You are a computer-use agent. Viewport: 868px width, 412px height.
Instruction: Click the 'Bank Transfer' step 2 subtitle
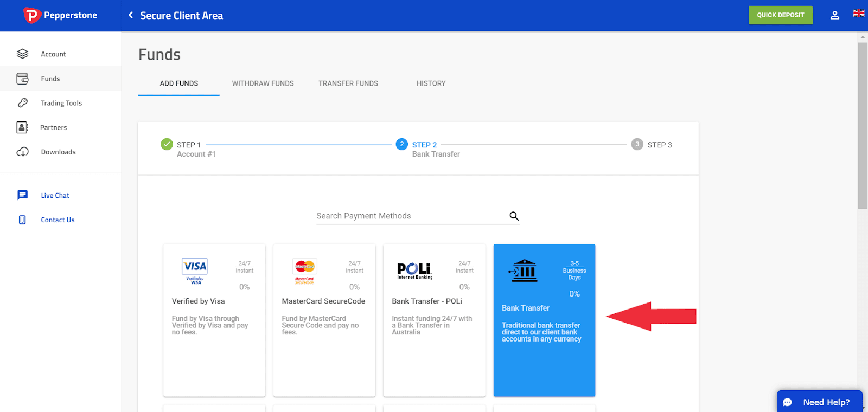coord(436,154)
